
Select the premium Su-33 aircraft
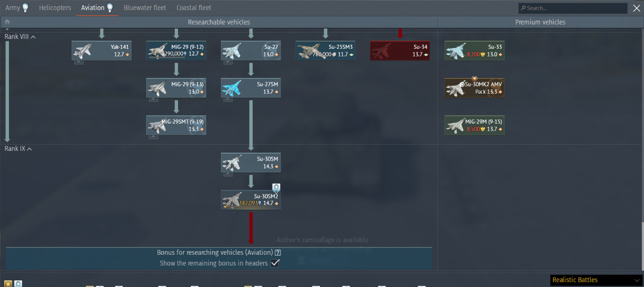[475, 51]
